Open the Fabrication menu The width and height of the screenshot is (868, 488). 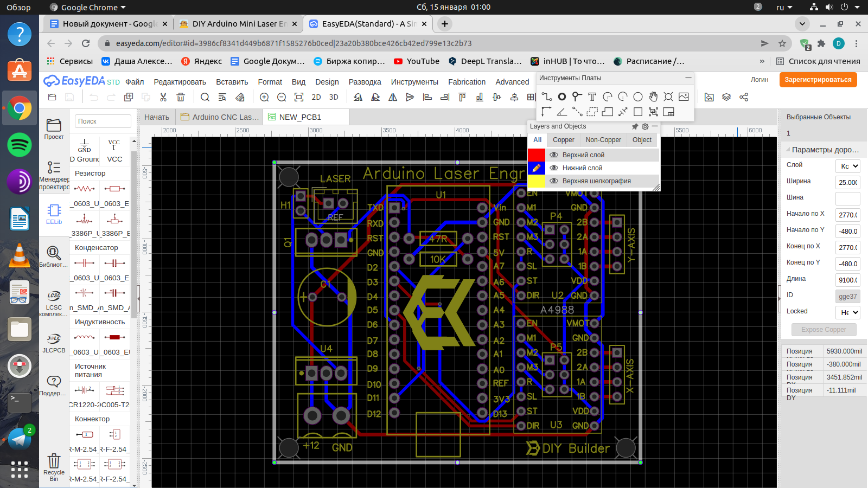[467, 82]
